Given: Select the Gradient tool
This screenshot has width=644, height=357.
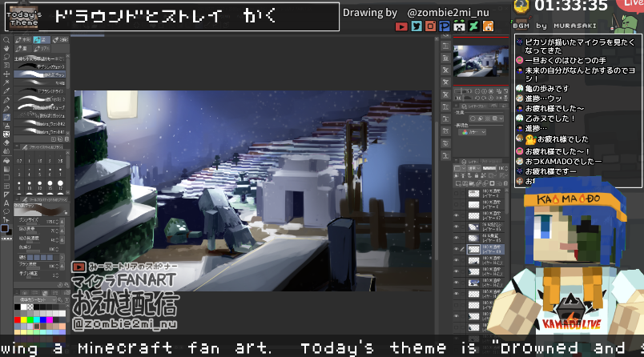Looking at the screenshot, I should coord(6,169).
